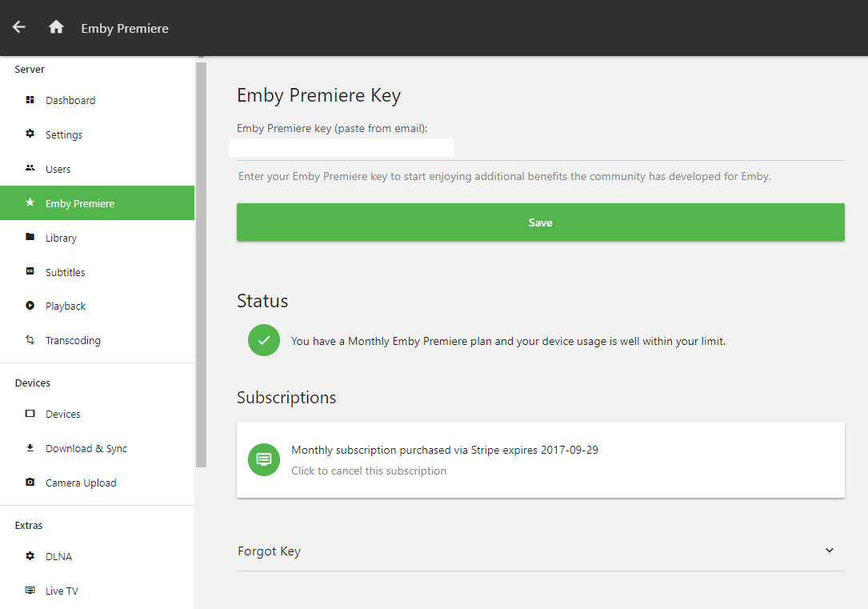The width and height of the screenshot is (868, 609).
Task: Open the Dashboard page
Action: (x=98, y=100)
